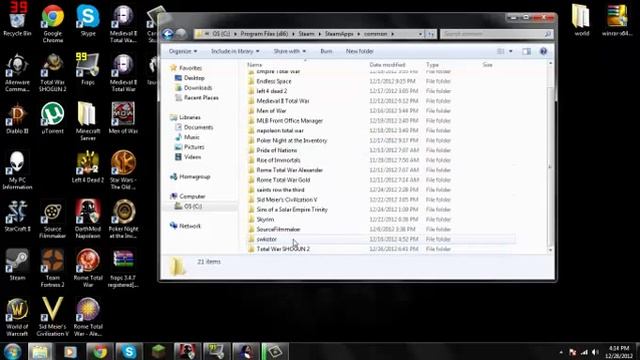Open Share with dropdown

[289, 51]
